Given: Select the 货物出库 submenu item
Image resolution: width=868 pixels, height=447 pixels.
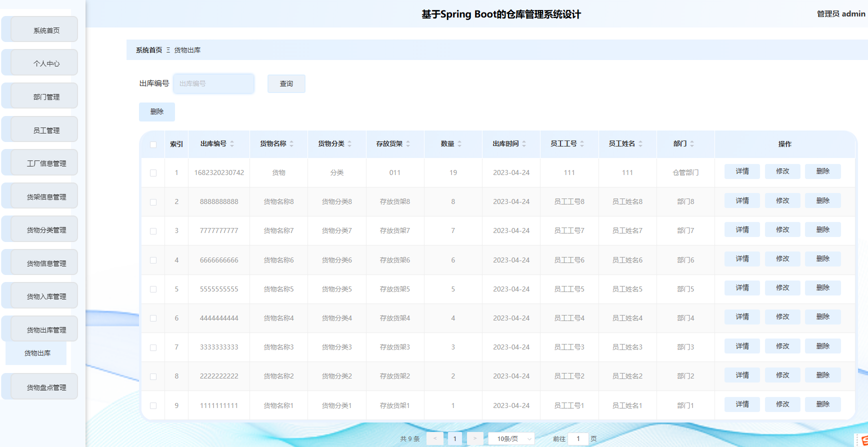Looking at the screenshot, I should click(x=37, y=353).
